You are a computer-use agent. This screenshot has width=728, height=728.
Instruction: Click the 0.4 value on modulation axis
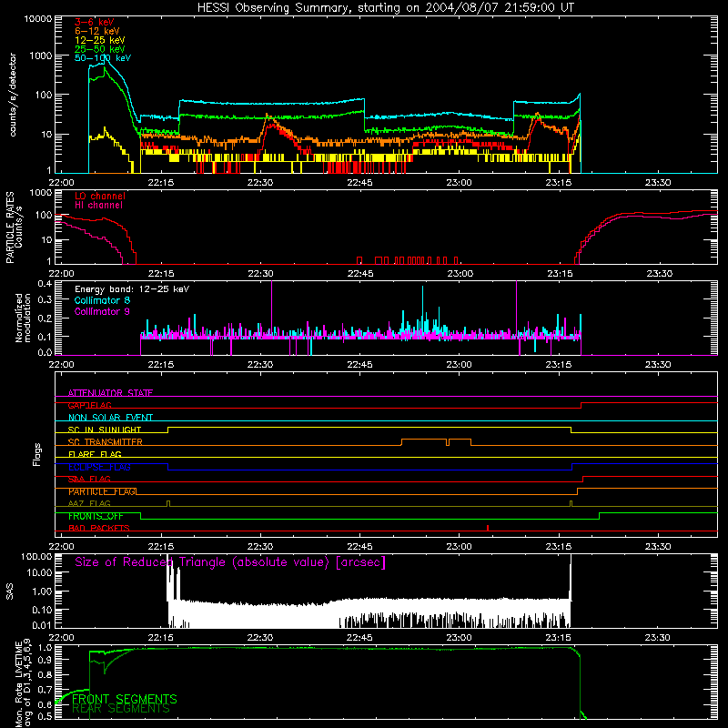click(x=45, y=284)
